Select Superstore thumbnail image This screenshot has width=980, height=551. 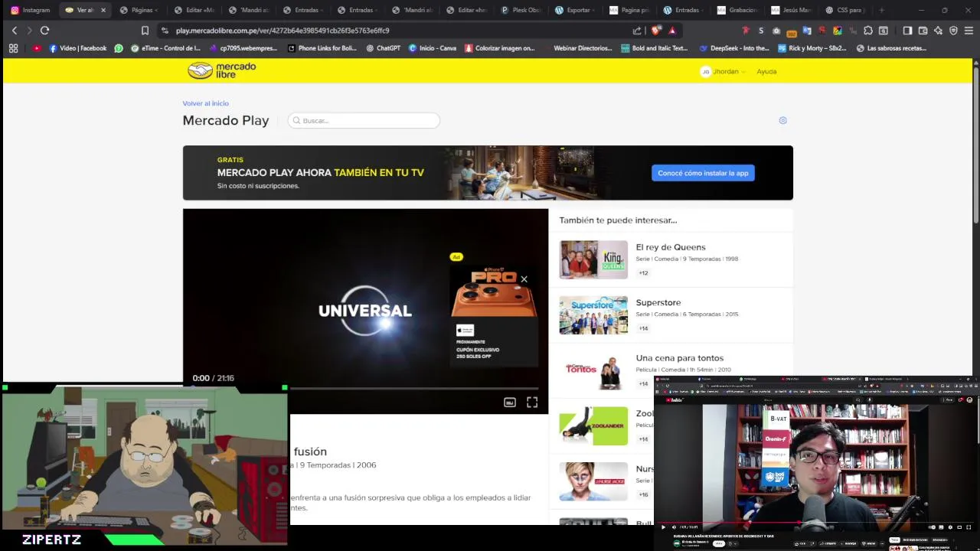(x=593, y=315)
